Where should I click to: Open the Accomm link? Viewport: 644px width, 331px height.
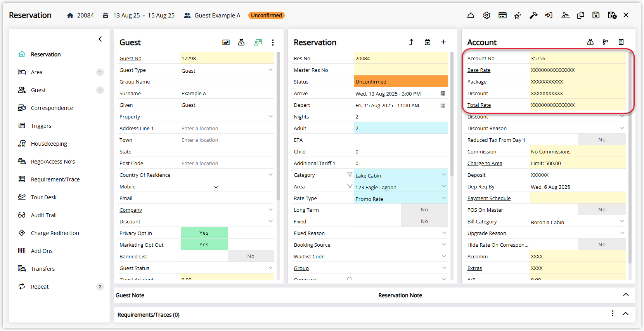point(478,257)
